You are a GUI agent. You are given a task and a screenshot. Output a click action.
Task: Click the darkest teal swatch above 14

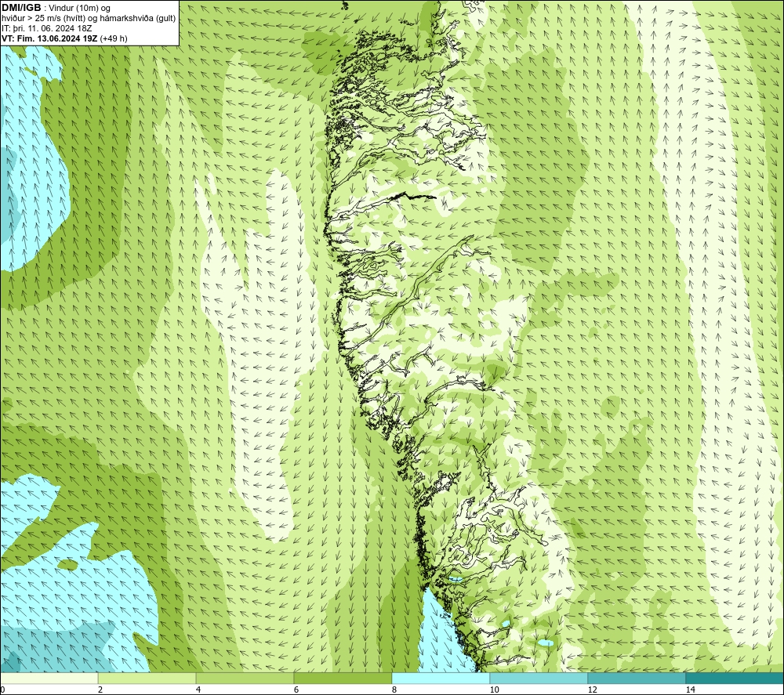(735, 679)
